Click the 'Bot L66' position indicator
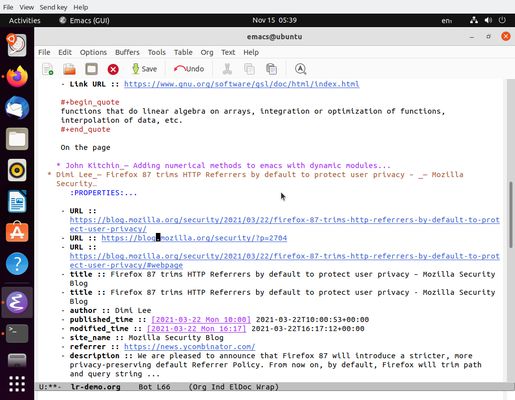Screen dimensions: 515x400 point(154,387)
